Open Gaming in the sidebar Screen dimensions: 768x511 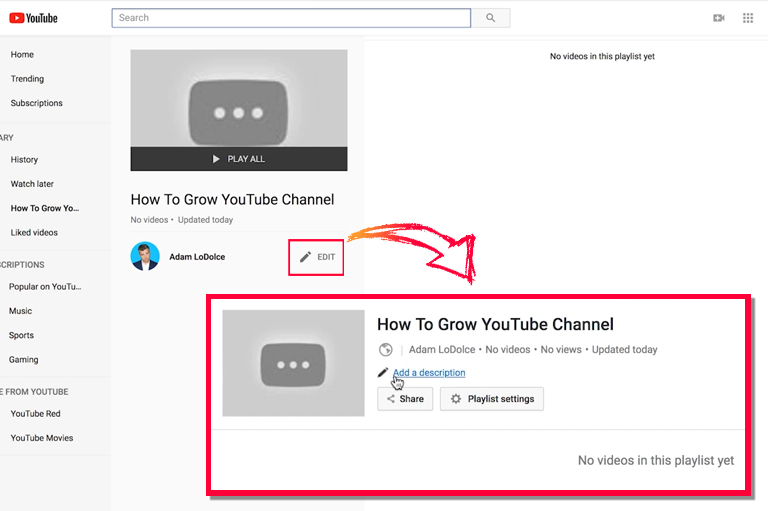(24, 360)
